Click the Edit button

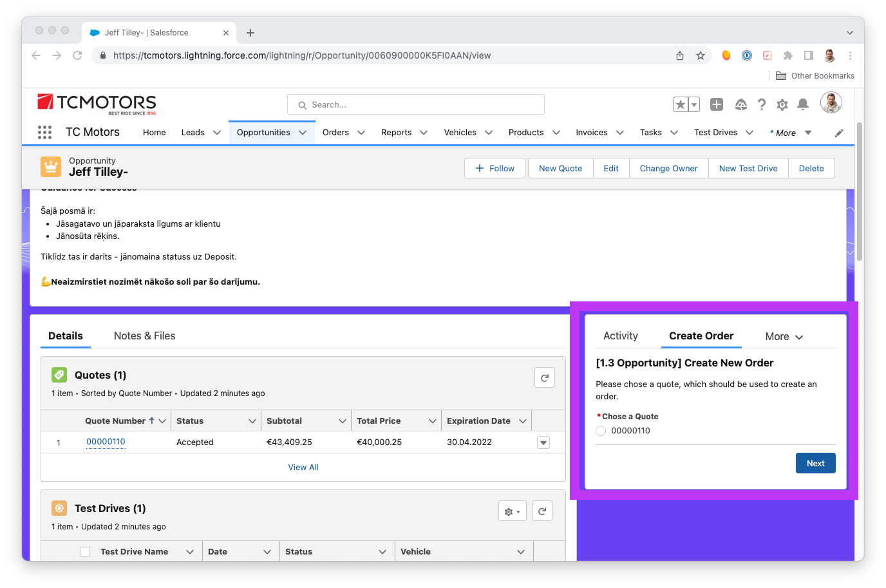pyautogui.click(x=611, y=168)
